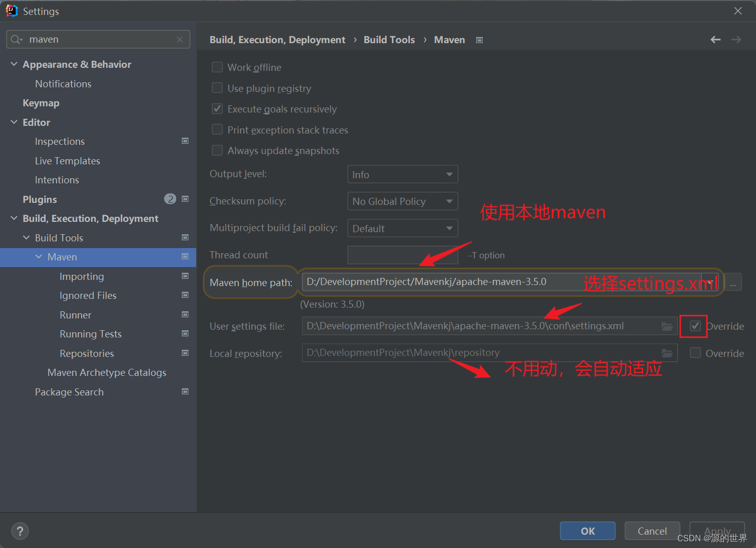
Task: Open the Output level dropdown
Action: tap(403, 174)
